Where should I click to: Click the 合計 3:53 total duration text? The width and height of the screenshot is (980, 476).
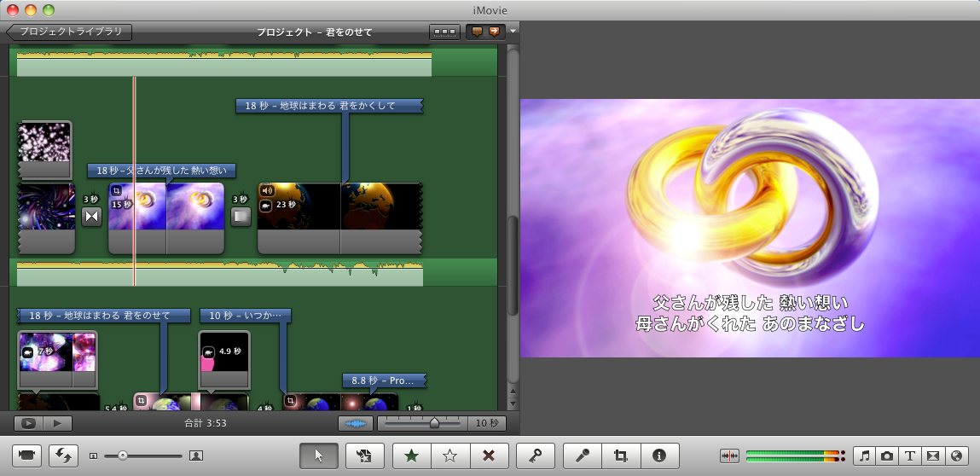click(x=206, y=423)
